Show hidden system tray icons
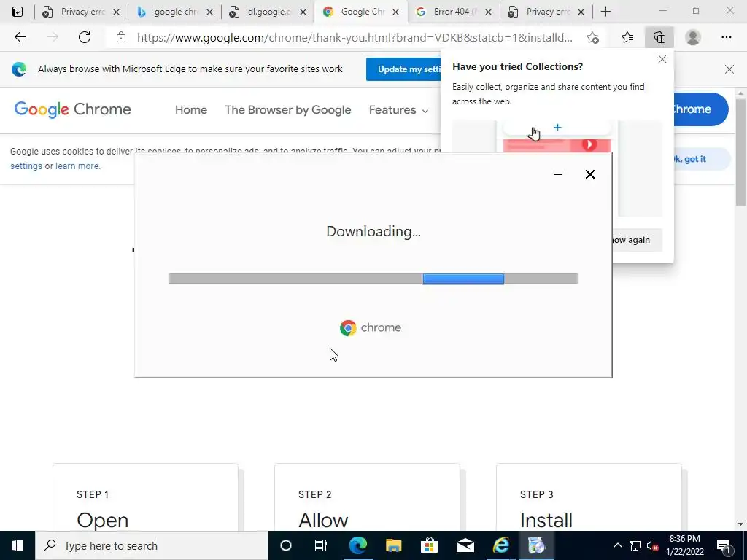 click(617, 545)
